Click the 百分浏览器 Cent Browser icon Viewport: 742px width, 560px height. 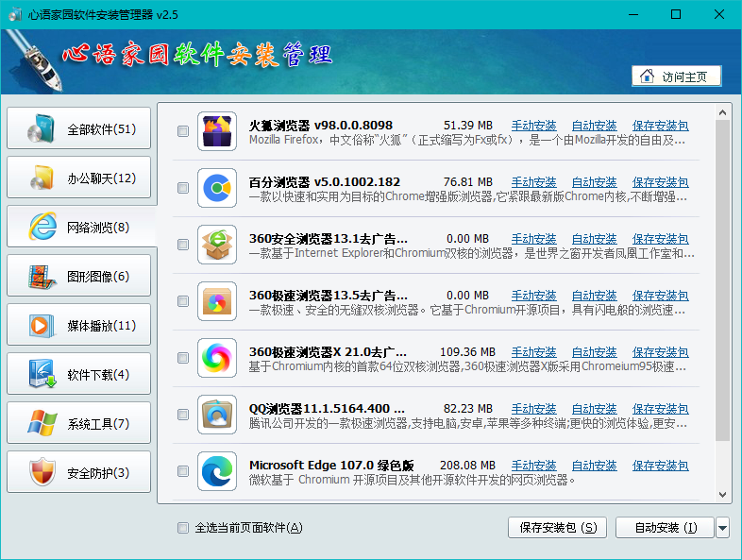(217, 188)
